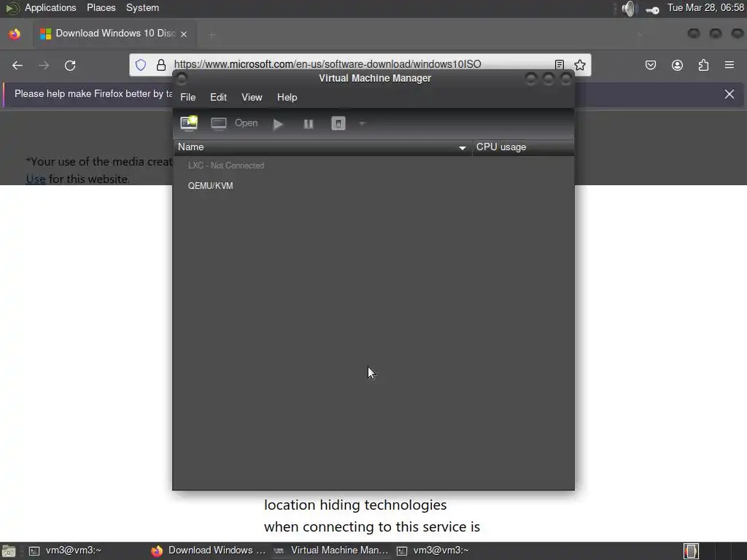Reload the Firefox page
747x560 pixels.
[x=70, y=65]
